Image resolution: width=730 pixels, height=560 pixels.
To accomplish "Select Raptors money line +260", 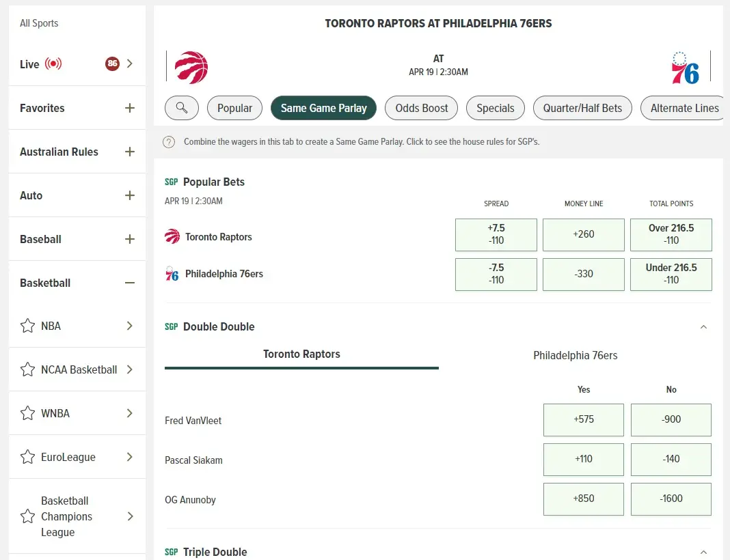I will (583, 234).
